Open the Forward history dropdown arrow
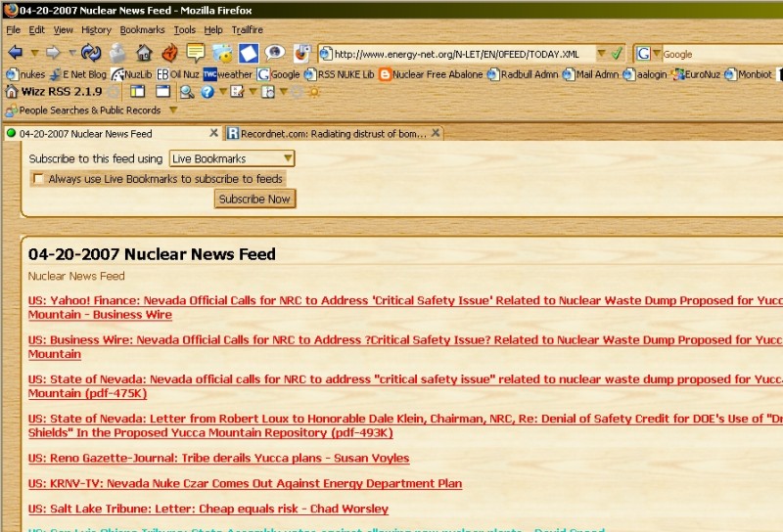The image size is (783, 532). click(72, 53)
